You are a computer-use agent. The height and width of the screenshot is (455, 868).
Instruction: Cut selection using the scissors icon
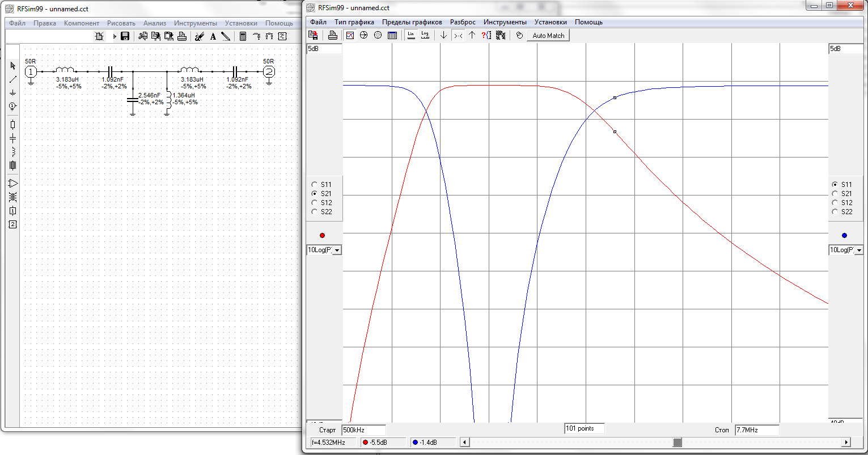(x=142, y=36)
